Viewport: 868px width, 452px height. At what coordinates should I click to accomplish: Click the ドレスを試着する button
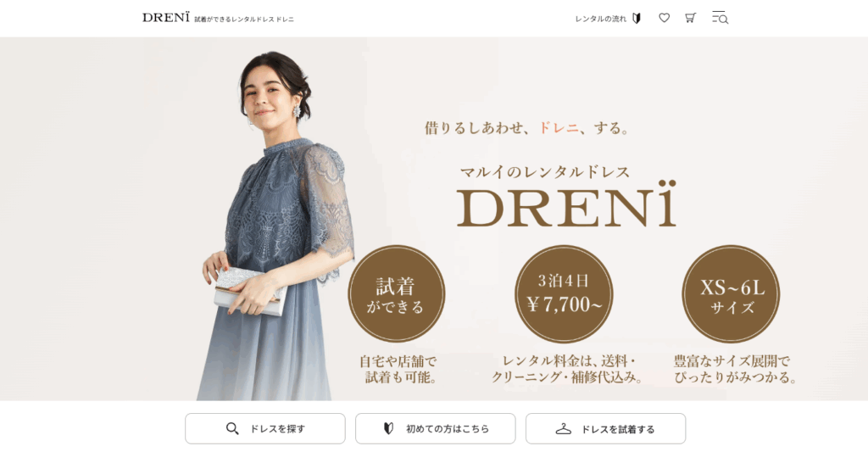[605, 429]
